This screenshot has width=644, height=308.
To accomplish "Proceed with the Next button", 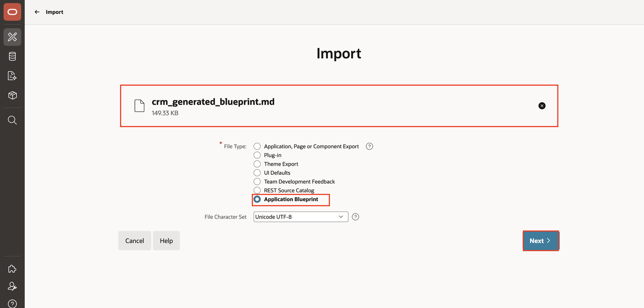I will [x=540, y=241].
